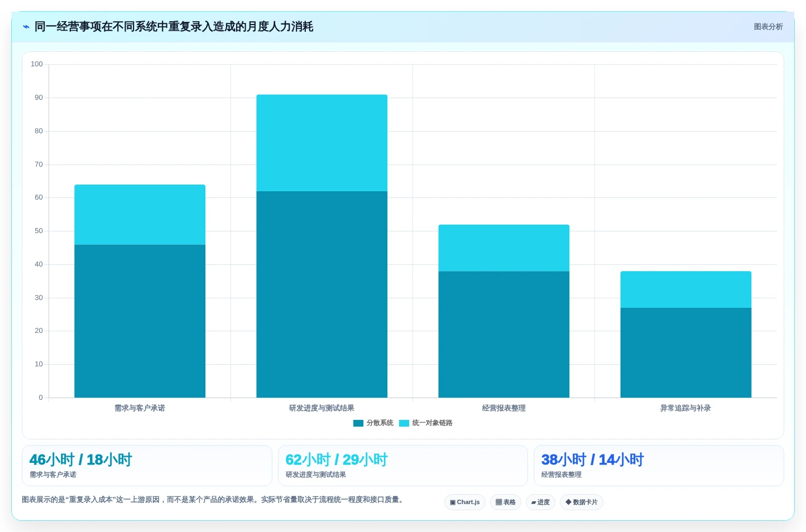Click the 图表分析 label in the header
Viewport: 806px width, 532px height.
768,27
